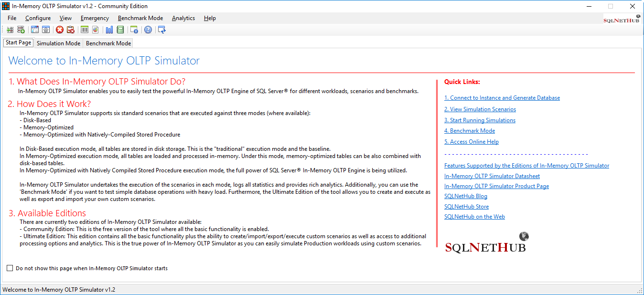Open the Configure menu
Viewport: 644px width, 295px height.
[38, 18]
